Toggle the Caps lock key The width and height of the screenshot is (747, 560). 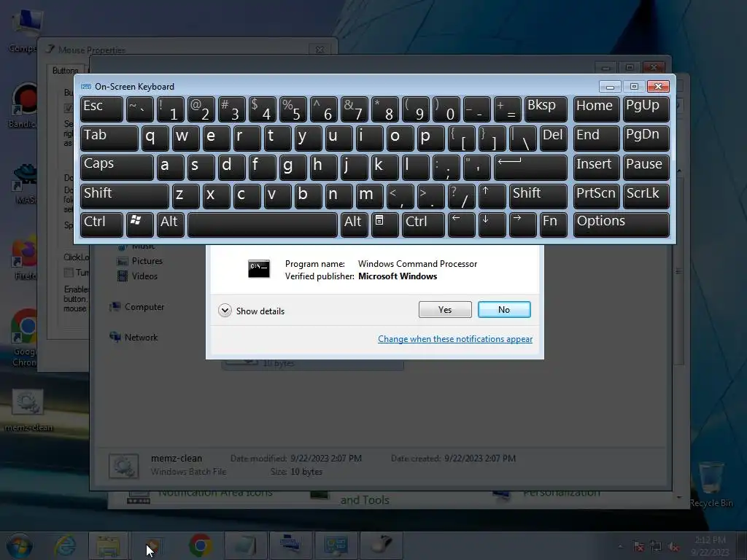coord(117,167)
